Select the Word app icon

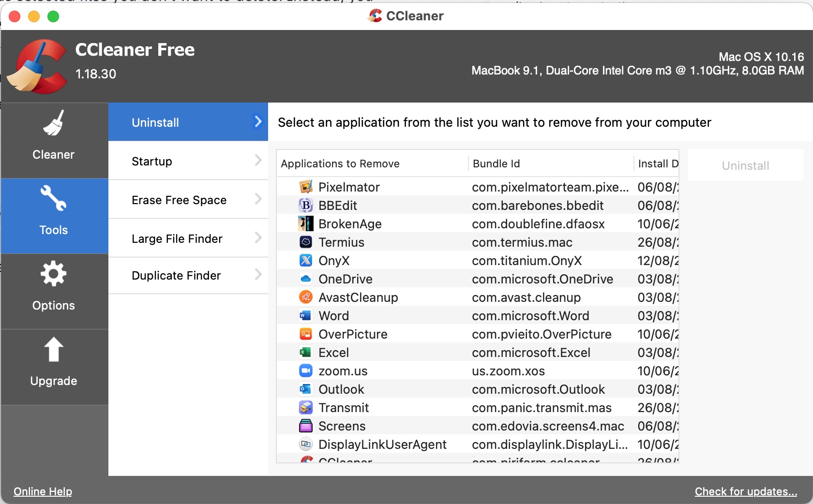pos(306,315)
